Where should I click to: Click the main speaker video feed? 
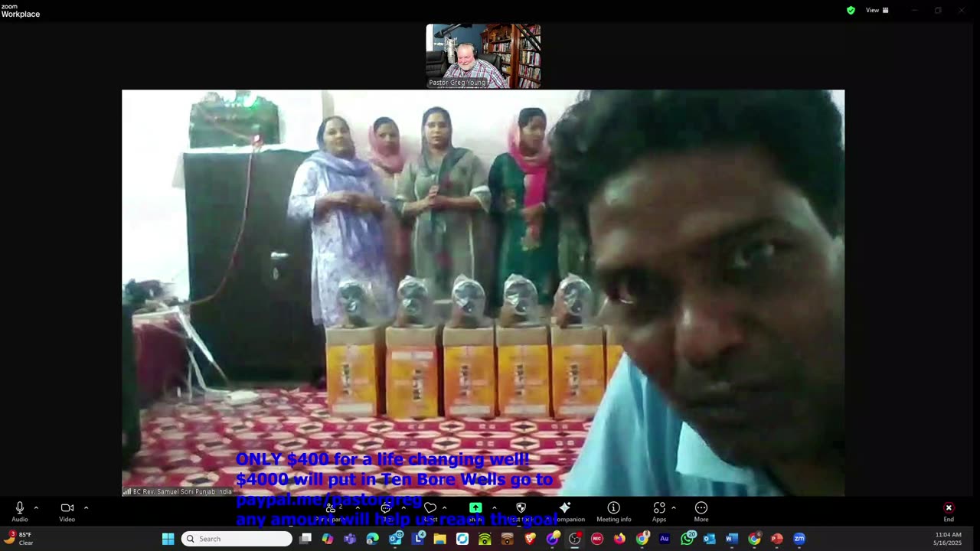(483, 293)
